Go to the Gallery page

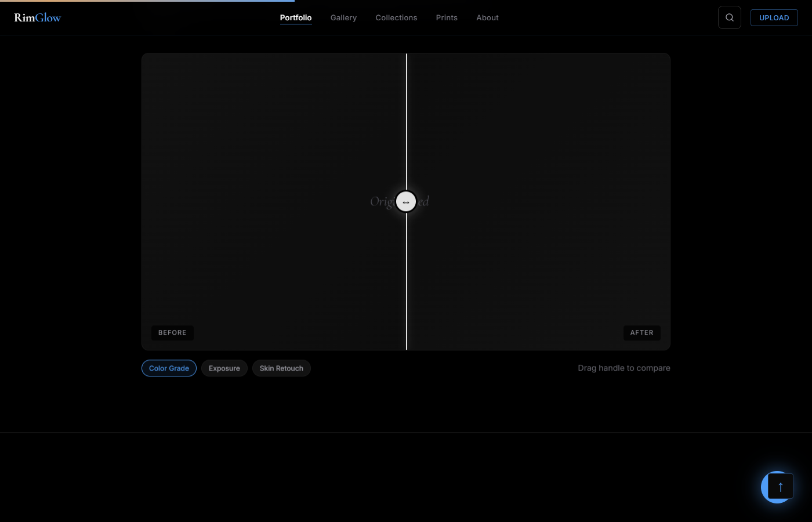(x=343, y=17)
